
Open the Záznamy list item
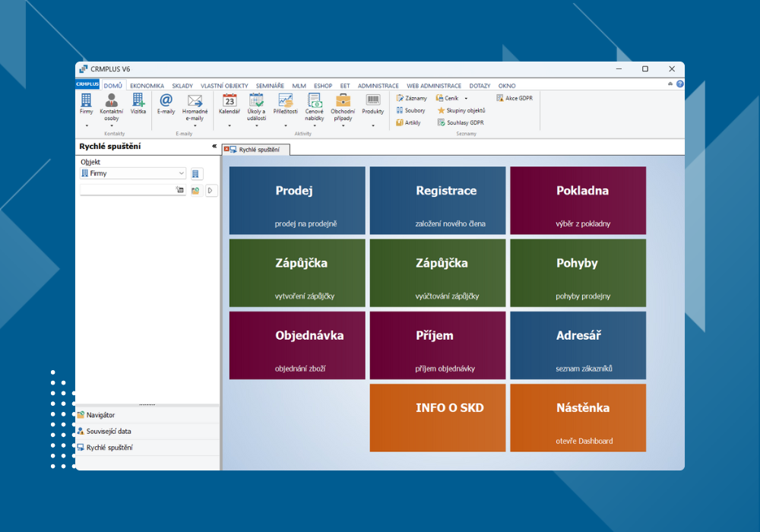(x=411, y=98)
